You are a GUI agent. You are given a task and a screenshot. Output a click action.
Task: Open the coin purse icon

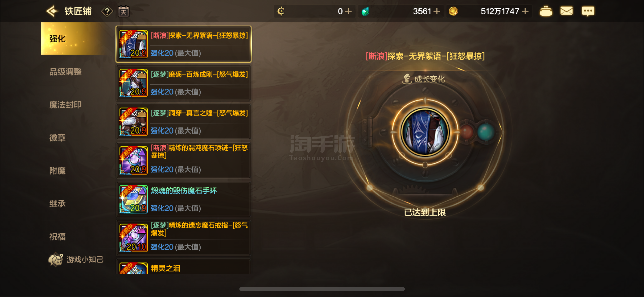[546, 11]
